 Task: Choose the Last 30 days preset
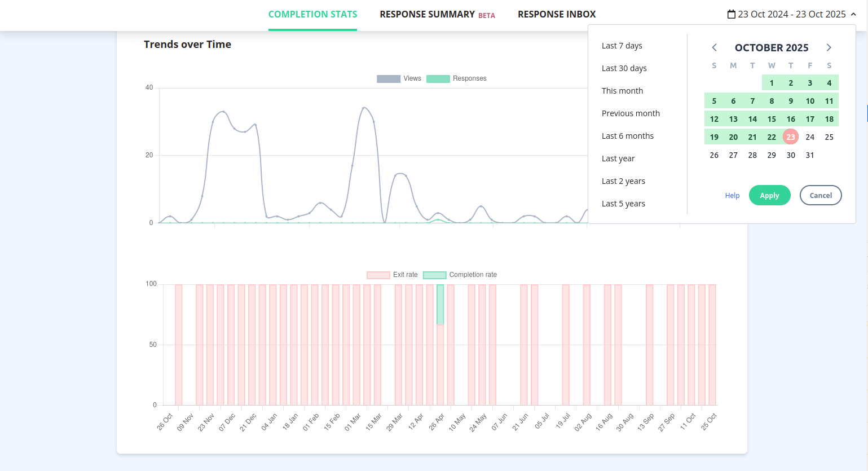click(x=624, y=68)
